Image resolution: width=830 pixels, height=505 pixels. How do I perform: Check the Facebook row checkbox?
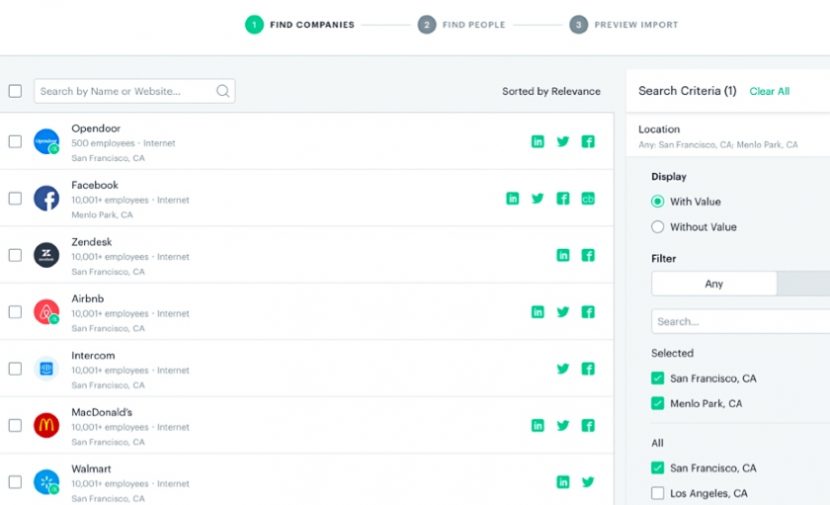pyautogui.click(x=15, y=199)
